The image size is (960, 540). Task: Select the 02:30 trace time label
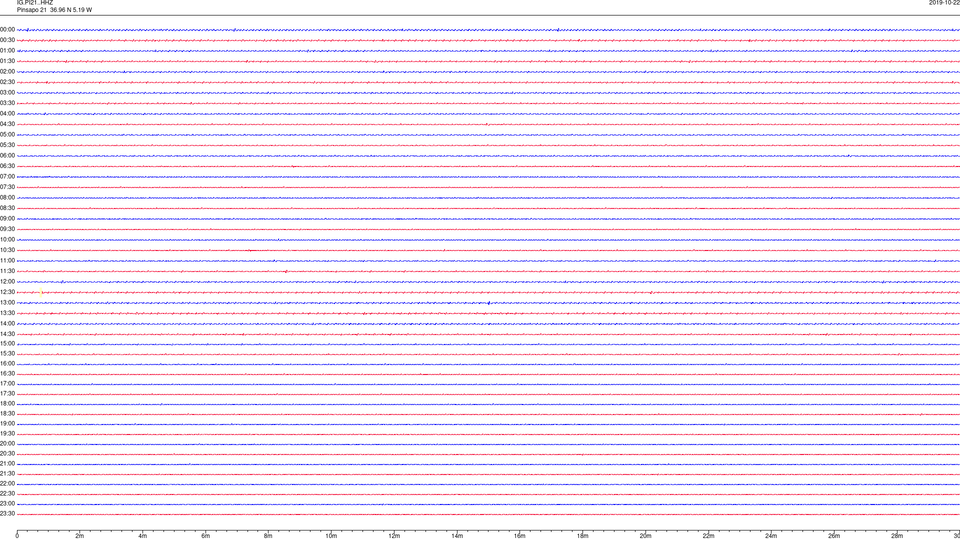point(7,82)
